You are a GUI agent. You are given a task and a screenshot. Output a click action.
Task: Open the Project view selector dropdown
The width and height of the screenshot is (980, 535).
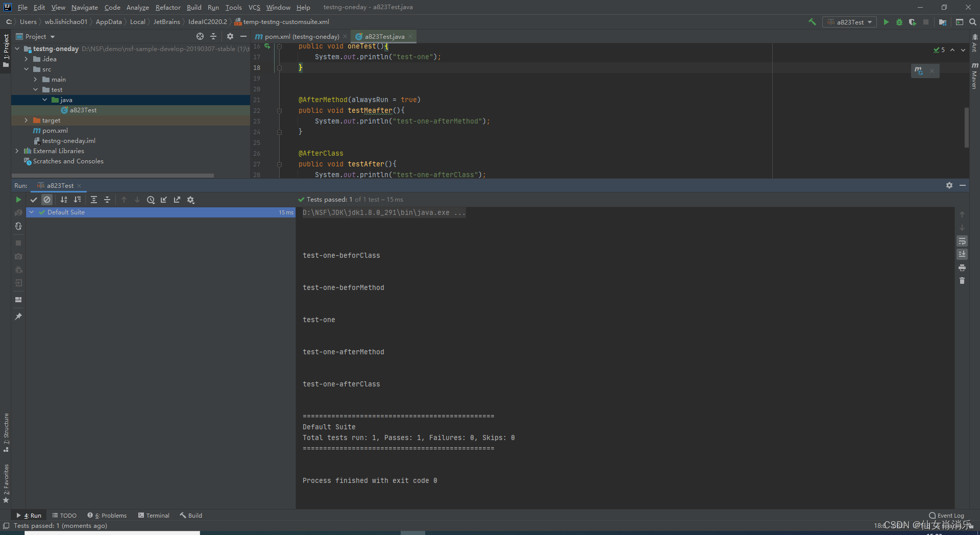(x=35, y=36)
